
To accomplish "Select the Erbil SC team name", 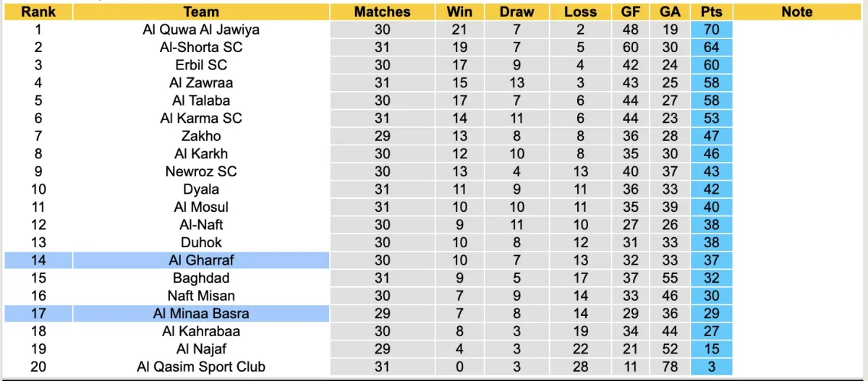I will point(201,65).
